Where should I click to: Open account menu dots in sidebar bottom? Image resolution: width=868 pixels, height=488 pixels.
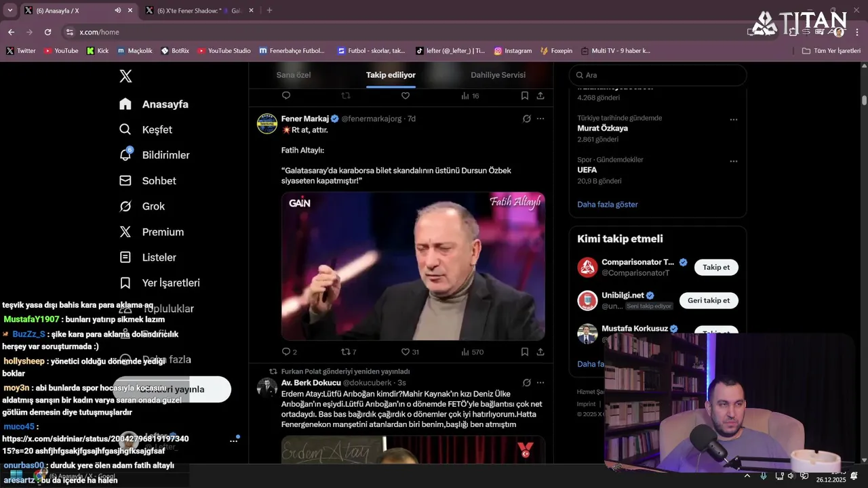pos(233,440)
